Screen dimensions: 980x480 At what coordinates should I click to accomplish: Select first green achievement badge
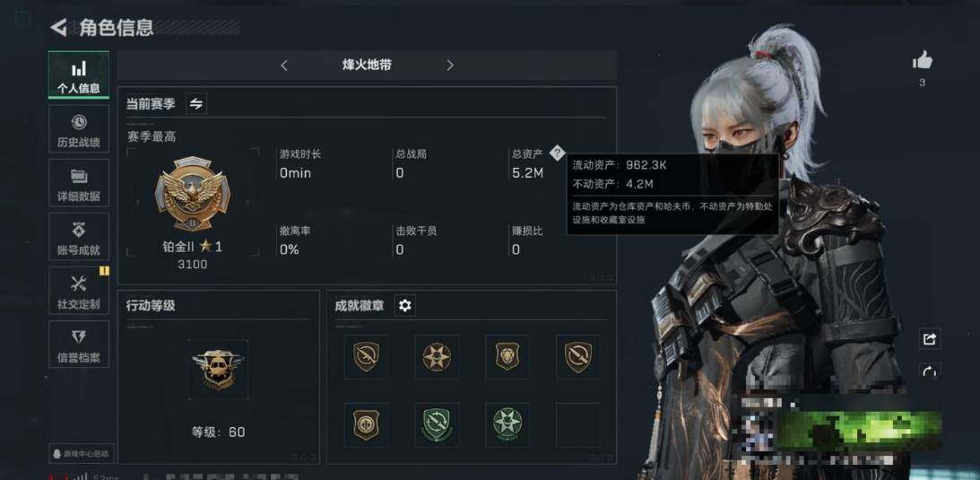pyautogui.click(x=437, y=424)
